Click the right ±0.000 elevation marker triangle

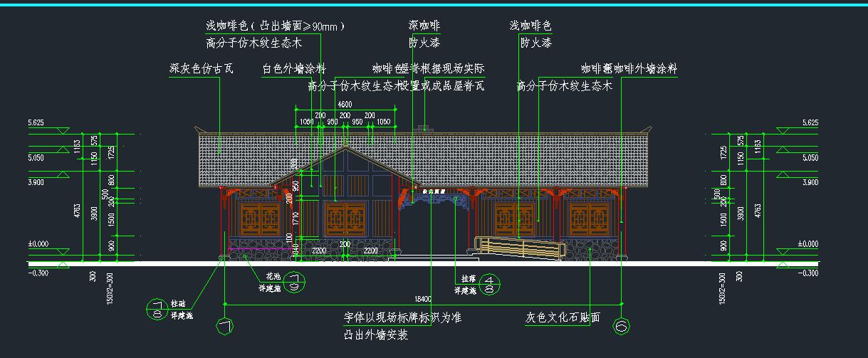pos(785,252)
